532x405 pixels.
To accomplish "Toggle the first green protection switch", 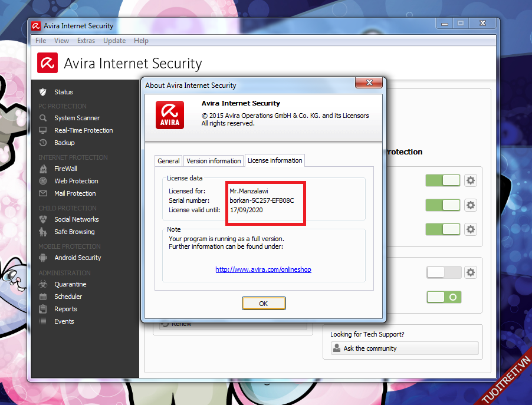I will point(442,180).
